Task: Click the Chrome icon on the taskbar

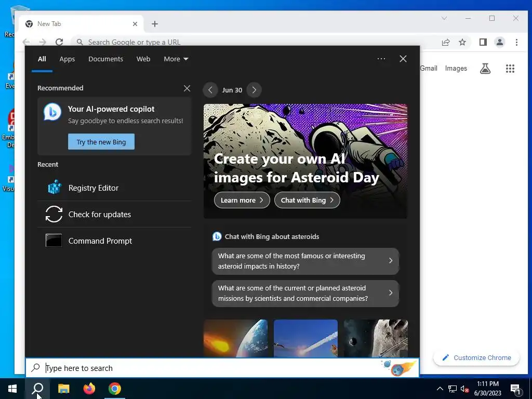Action: [x=115, y=389]
